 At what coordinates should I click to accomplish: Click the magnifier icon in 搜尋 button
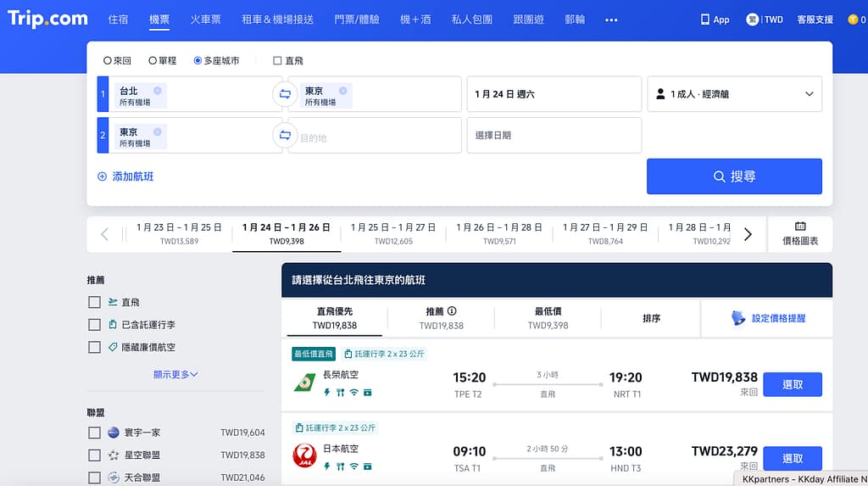pyautogui.click(x=719, y=176)
